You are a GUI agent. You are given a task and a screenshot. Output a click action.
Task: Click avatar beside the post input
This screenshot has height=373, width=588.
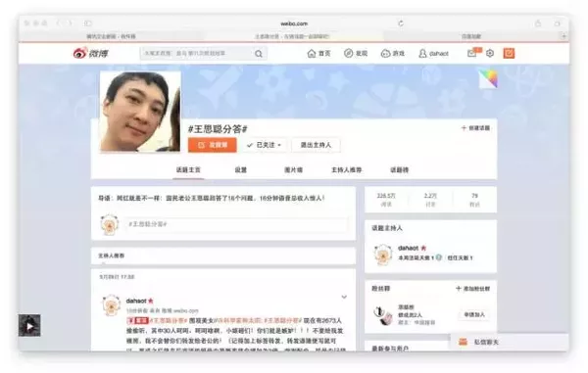coord(110,225)
